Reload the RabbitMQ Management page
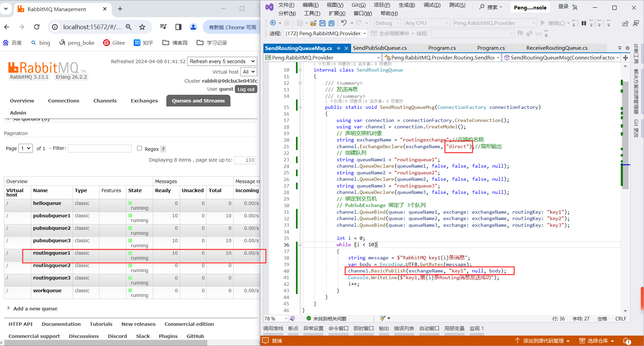 tap(37, 27)
